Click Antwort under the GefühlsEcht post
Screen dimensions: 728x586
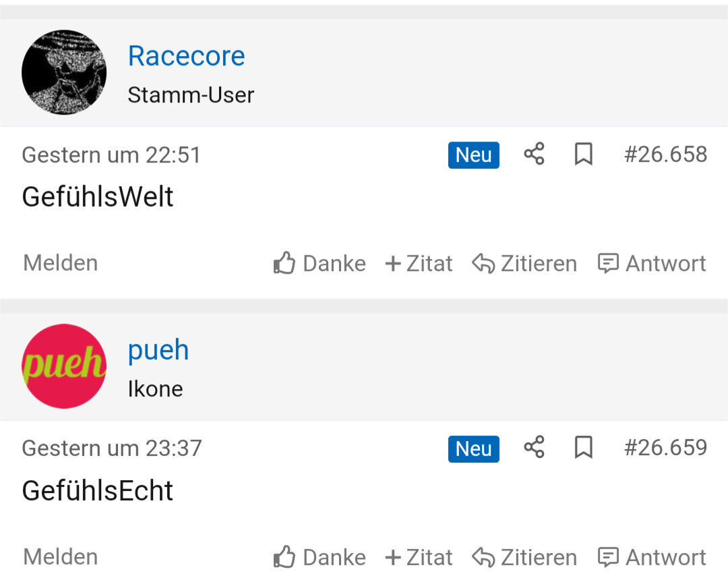(x=652, y=557)
